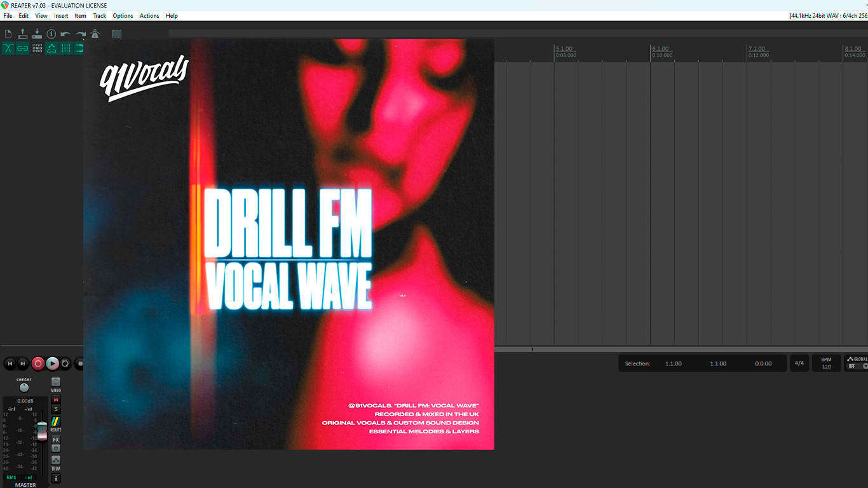Open the Track menu
This screenshot has width=868, height=488.
tap(100, 16)
